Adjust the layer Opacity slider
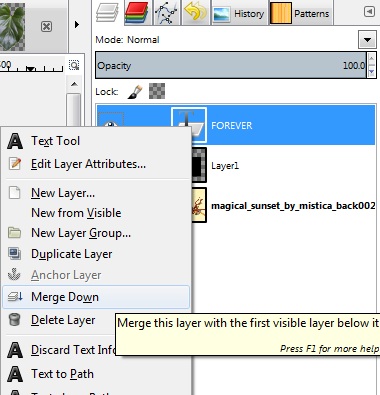Screen dimensions: 380x395 (231, 65)
